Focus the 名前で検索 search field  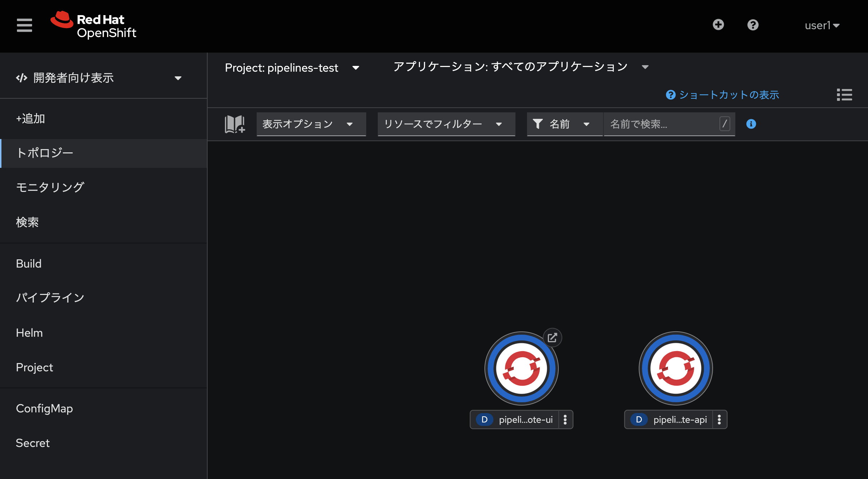click(669, 124)
